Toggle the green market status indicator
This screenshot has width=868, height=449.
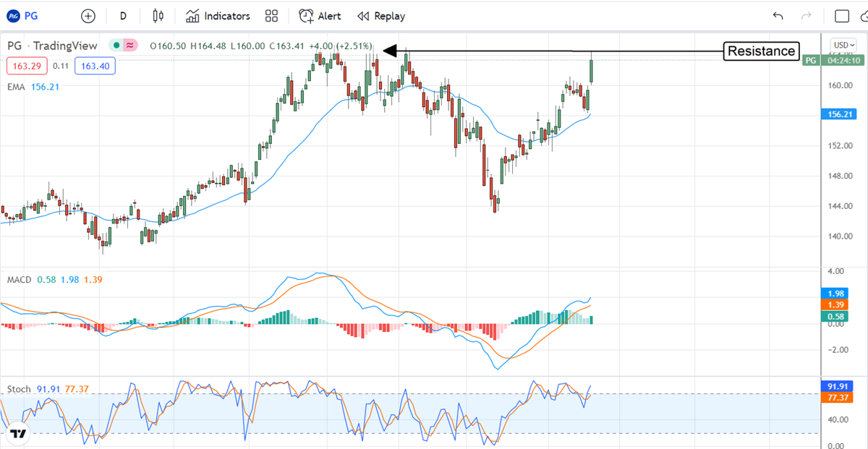coord(115,46)
